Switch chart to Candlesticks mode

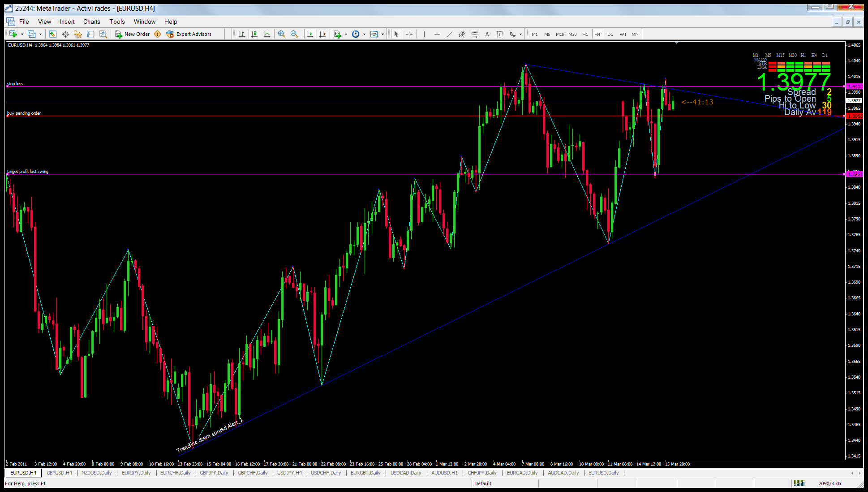tap(254, 34)
